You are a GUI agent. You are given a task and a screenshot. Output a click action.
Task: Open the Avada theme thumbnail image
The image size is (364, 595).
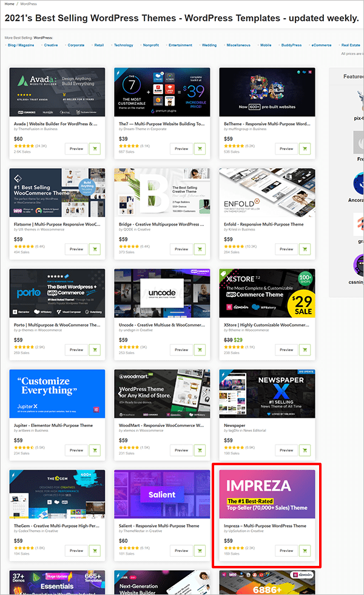pyautogui.click(x=57, y=92)
